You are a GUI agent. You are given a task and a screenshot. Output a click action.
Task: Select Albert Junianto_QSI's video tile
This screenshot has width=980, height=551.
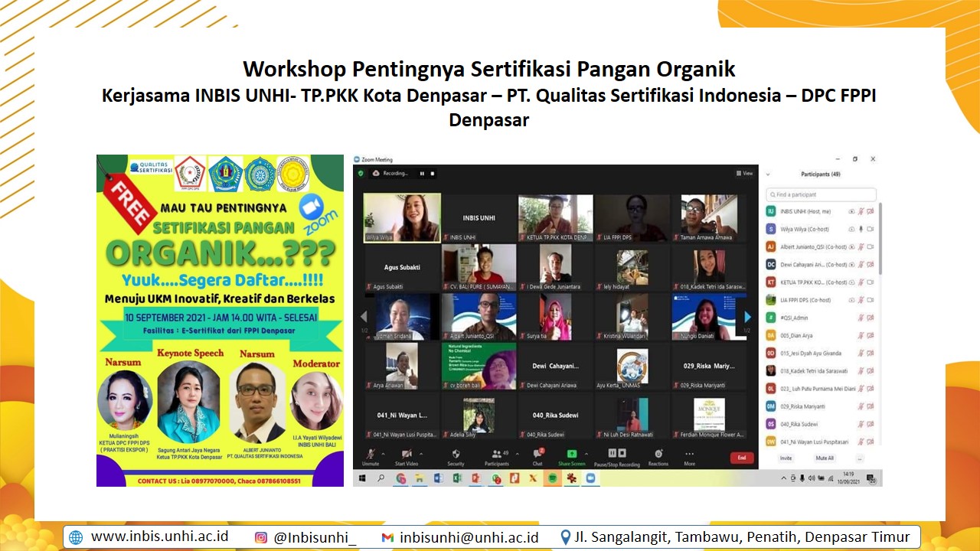(479, 317)
